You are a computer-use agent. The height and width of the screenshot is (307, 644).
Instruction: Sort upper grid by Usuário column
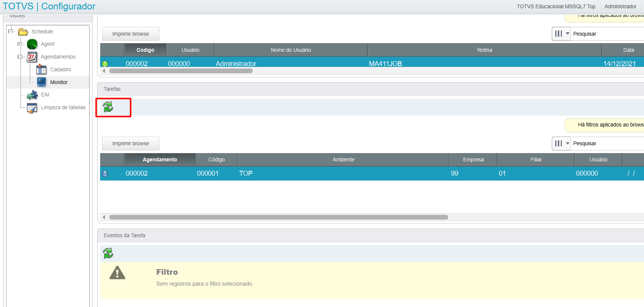point(190,50)
